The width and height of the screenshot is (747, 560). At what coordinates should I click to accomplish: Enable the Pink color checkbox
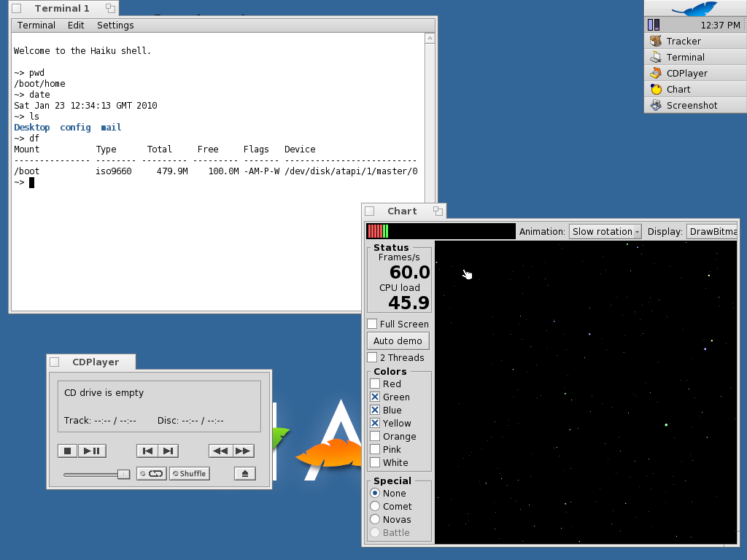(x=375, y=449)
